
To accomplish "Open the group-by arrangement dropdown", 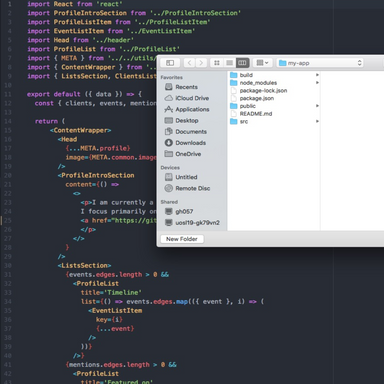I will (262, 63).
